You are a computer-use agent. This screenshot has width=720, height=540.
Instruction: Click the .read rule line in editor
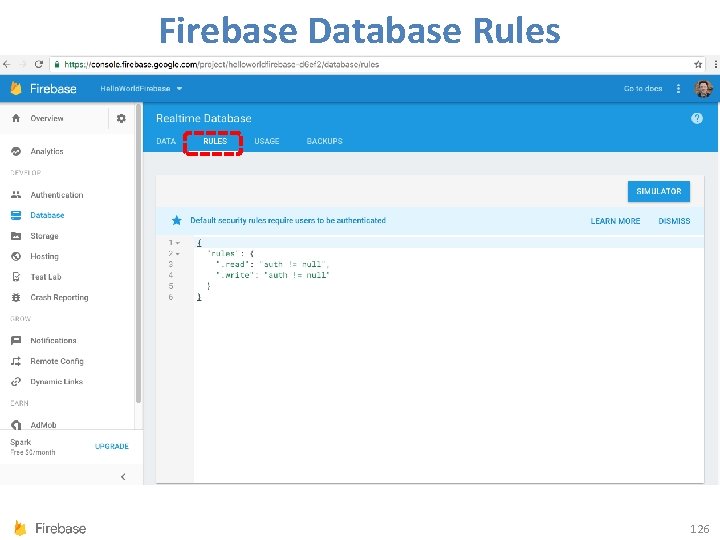click(x=272, y=264)
